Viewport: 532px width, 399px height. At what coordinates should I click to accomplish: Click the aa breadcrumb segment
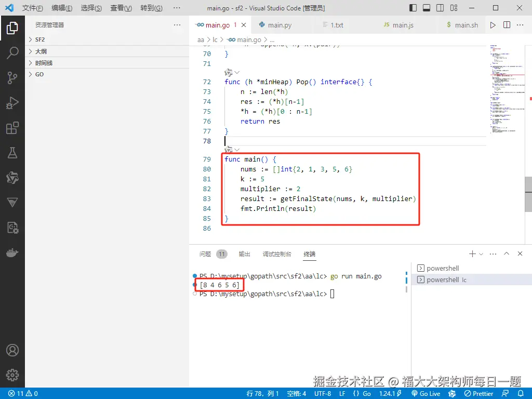[201, 40]
